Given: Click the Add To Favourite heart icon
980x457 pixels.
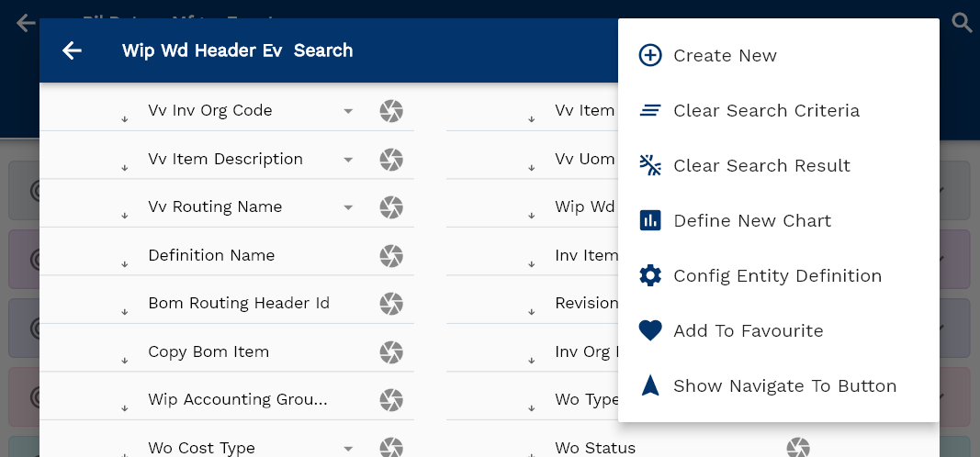Looking at the screenshot, I should pos(650,330).
